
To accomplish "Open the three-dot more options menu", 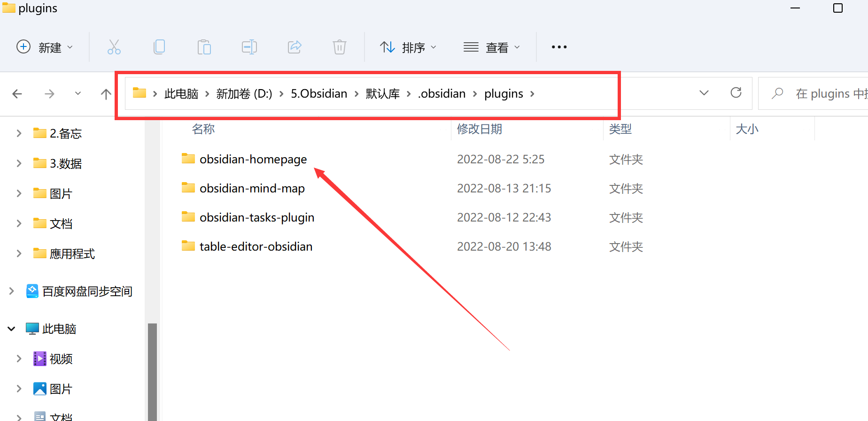I will coord(559,47).
